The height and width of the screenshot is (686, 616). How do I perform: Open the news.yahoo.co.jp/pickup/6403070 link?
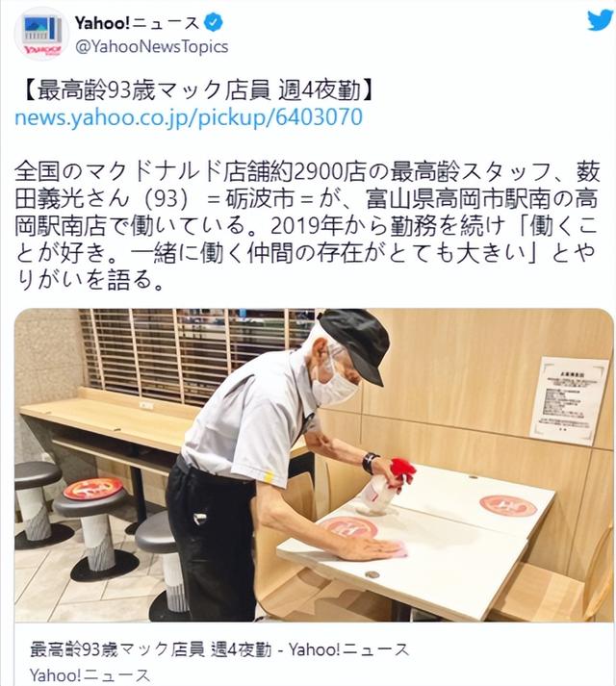click(x=189, y=117)
